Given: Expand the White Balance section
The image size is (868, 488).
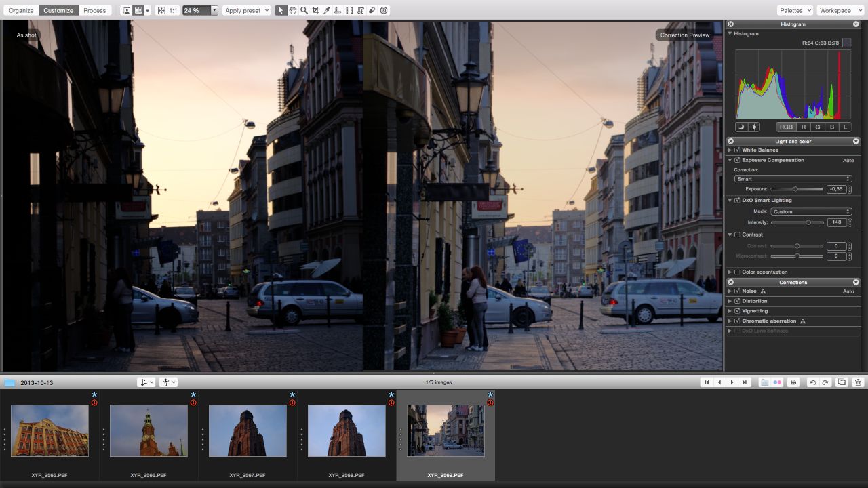Looking at the screenshot, I should 730,150.
